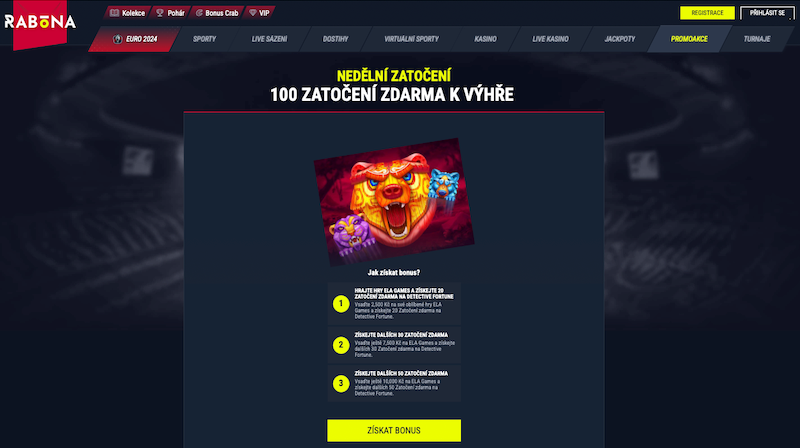Click the VIP diamond icon

click(253, 13)
